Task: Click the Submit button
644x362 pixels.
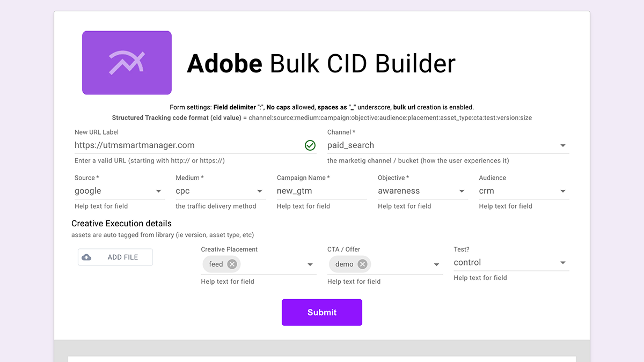Action: coord(322,312)
